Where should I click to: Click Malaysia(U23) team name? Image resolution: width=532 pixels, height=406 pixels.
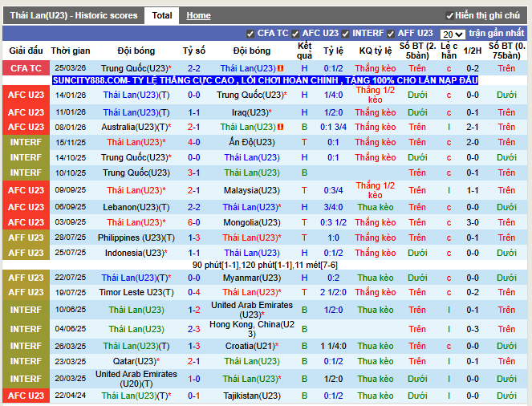tap(252, 191)
